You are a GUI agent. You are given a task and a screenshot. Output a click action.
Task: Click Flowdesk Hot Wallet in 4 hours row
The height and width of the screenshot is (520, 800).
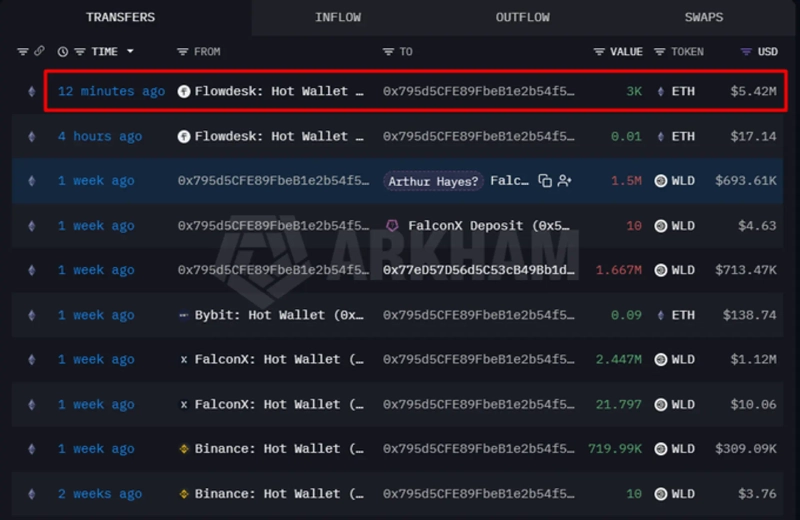(x=279, y=136)
